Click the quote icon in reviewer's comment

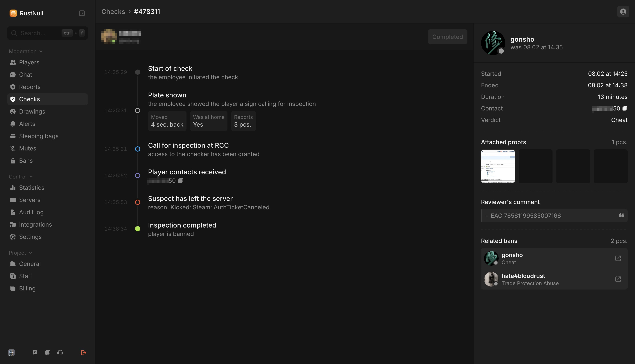click(621, 216)
